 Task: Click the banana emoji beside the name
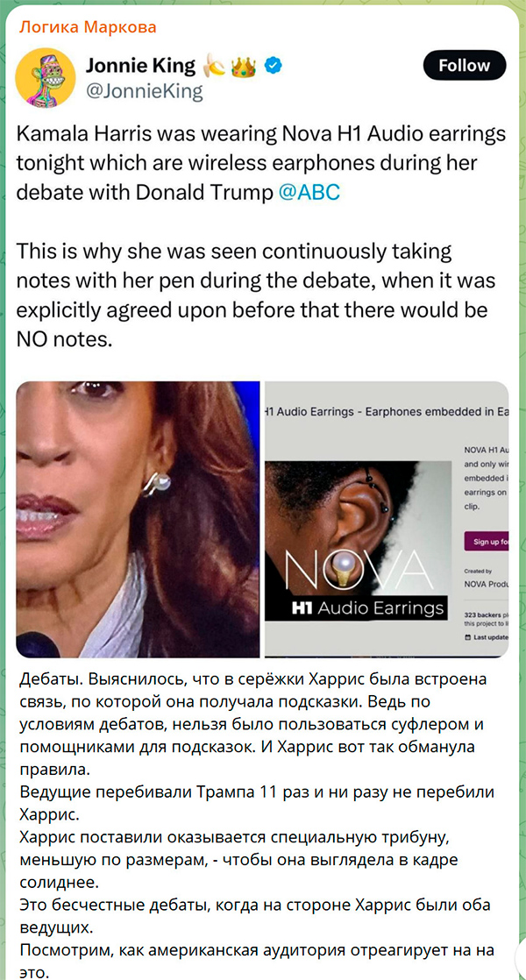point(215,66)
